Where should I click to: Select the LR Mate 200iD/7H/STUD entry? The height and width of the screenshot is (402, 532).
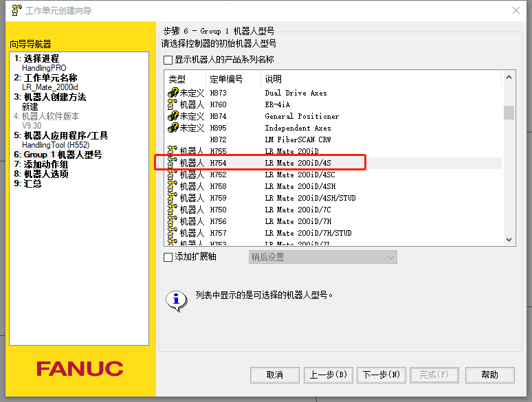(x=333, y=233)
